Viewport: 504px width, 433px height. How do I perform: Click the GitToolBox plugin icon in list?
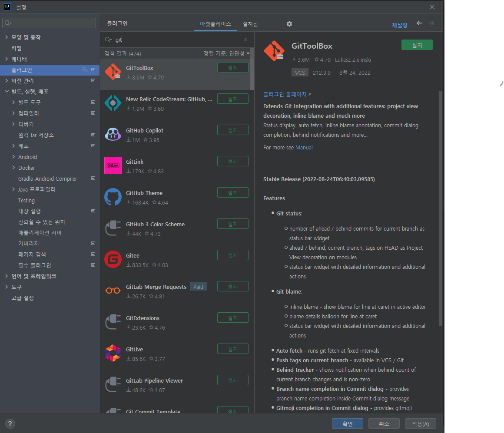click(x=113, y=72)
